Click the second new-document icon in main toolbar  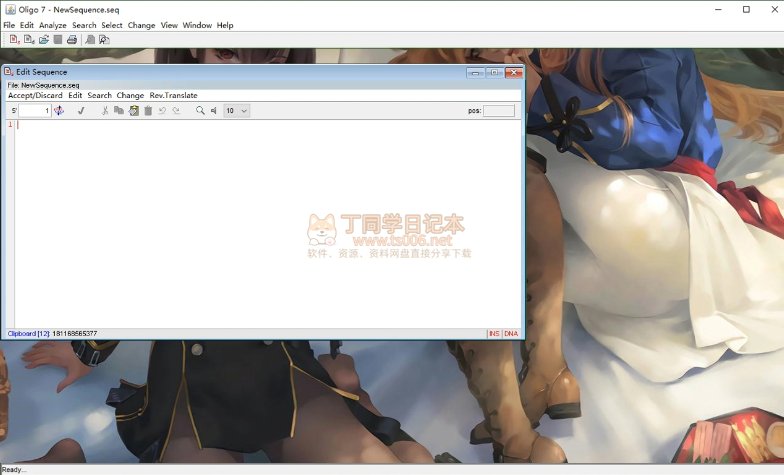point(29,40)
